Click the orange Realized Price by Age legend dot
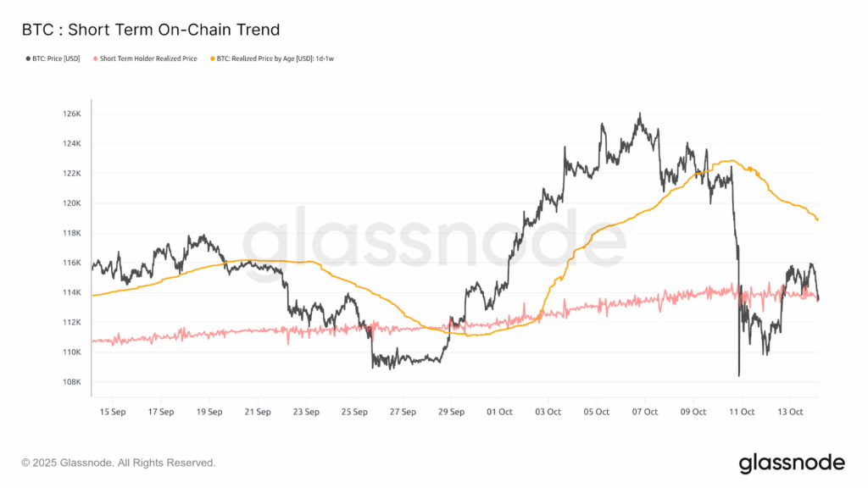Screen dimensions: 868x488 [x=211, y=58]
